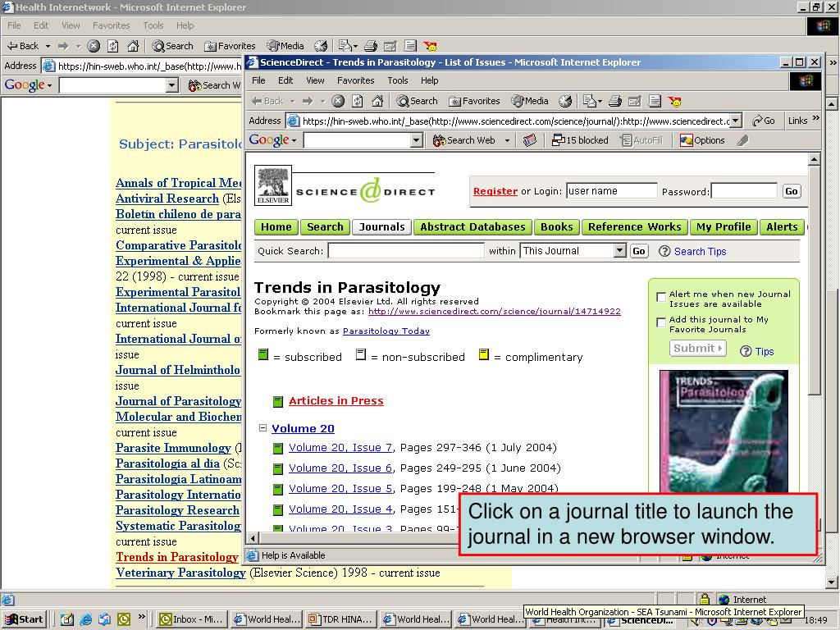Screen dimensions: 840x630
Task: Select the Journals tab on ScienceDirect
Action: tap(382, 227)
